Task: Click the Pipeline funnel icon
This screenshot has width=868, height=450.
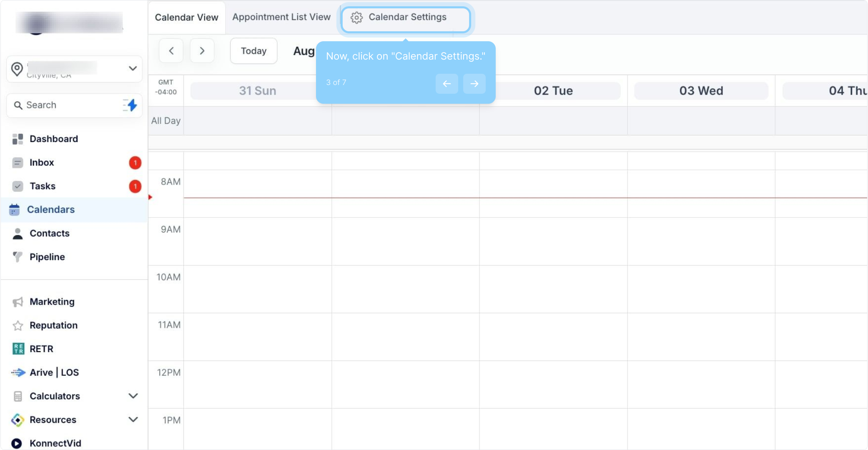Action: coord(18,257)
